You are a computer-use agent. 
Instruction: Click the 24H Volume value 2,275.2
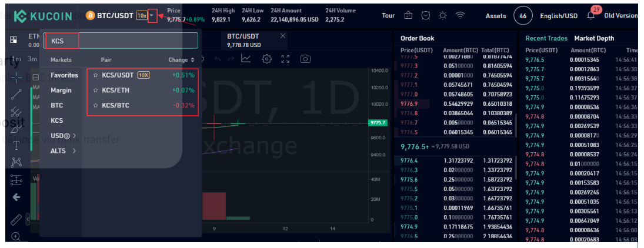pyautogui.click(x=335, y=19)
